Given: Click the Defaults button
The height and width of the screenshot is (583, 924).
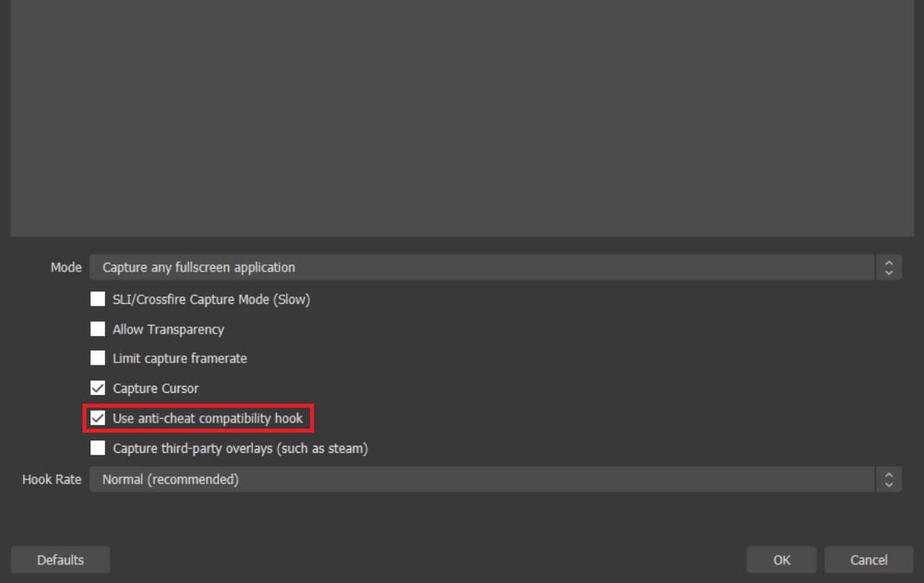Looking at the screenshot, I should [x=60, y=560].
